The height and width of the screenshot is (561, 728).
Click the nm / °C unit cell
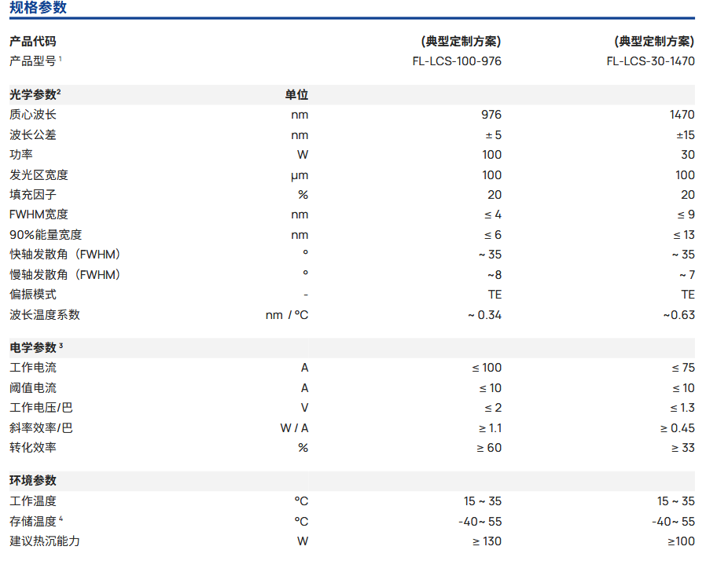287,315
